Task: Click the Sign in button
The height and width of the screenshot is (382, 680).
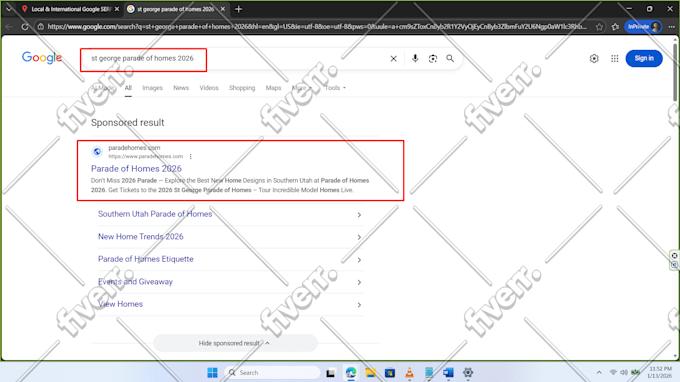Action: point(644,59)
